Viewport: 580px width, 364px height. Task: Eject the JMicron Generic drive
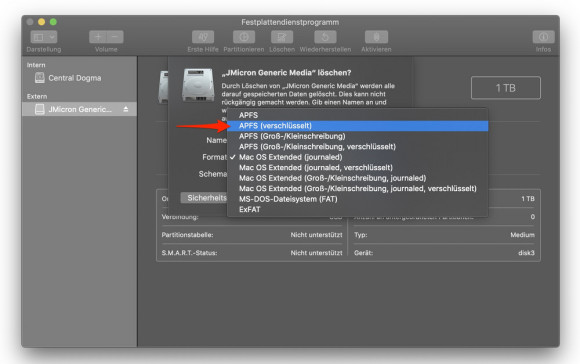[126, 109]
